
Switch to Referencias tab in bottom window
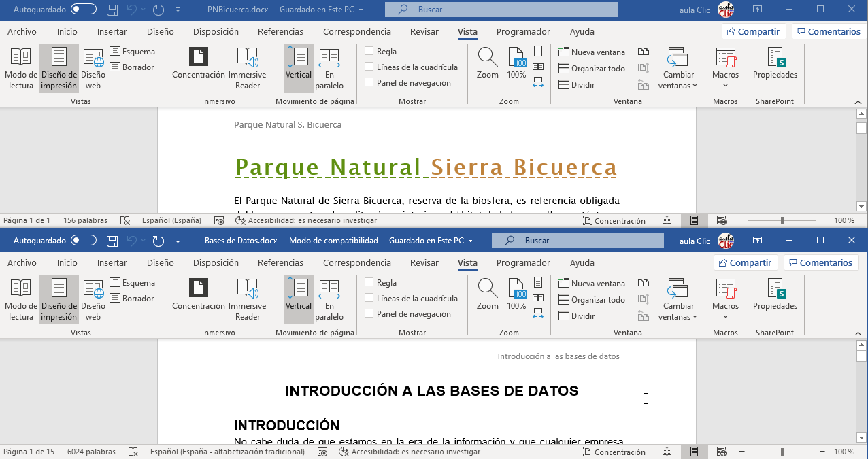coord(280,263)
